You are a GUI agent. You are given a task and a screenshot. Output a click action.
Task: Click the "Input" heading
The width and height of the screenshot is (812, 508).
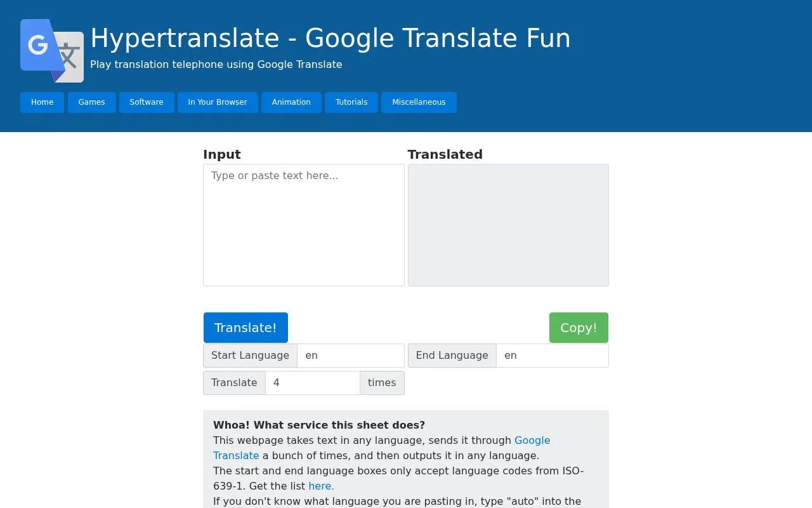point(222,154)
